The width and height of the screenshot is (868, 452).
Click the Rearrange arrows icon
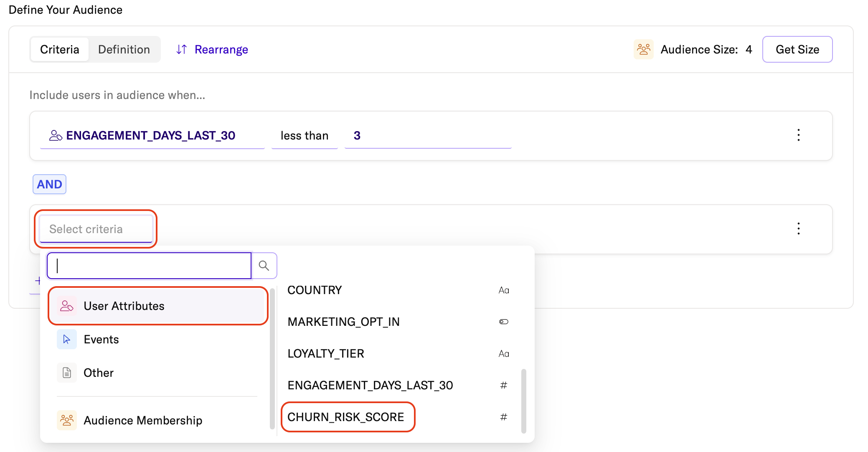click(x=181, y=49)
